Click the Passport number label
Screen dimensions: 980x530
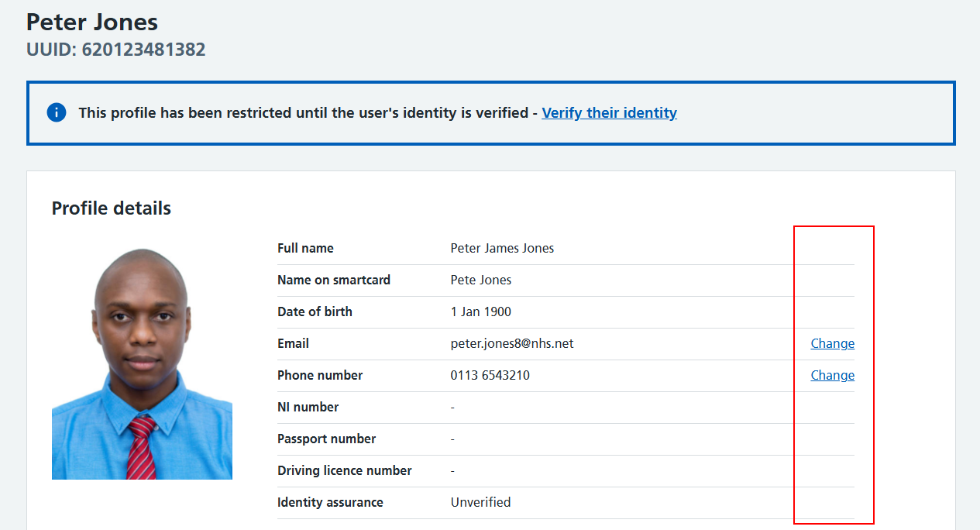pyautogui.click(x=326, y=439)
